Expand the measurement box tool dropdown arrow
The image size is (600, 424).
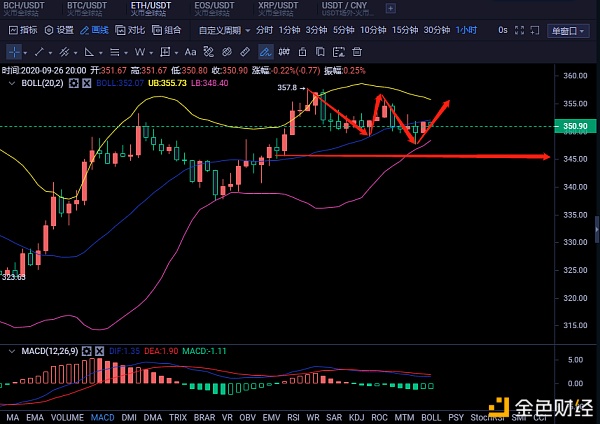coord(176,53)
